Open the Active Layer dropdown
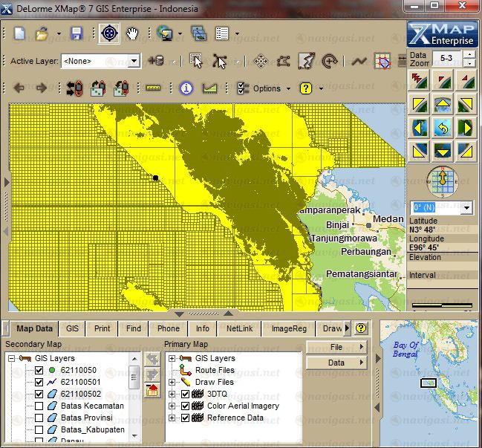This screenshot has height=448, width=482. pyautogui.click(x=134, y=61)
